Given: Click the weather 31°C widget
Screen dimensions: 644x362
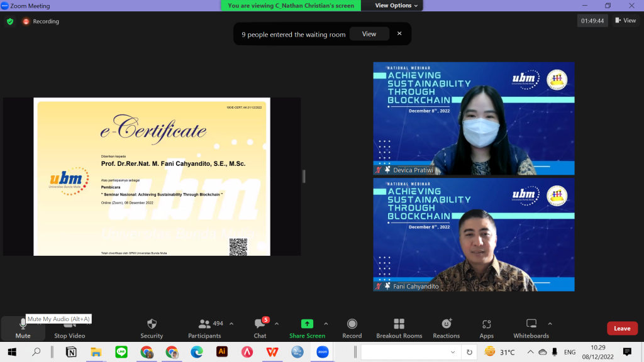Looking at the screenshot, I should coord(499,352).
